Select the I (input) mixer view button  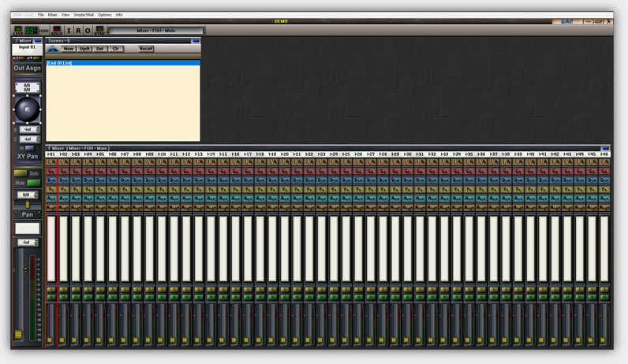69,31
